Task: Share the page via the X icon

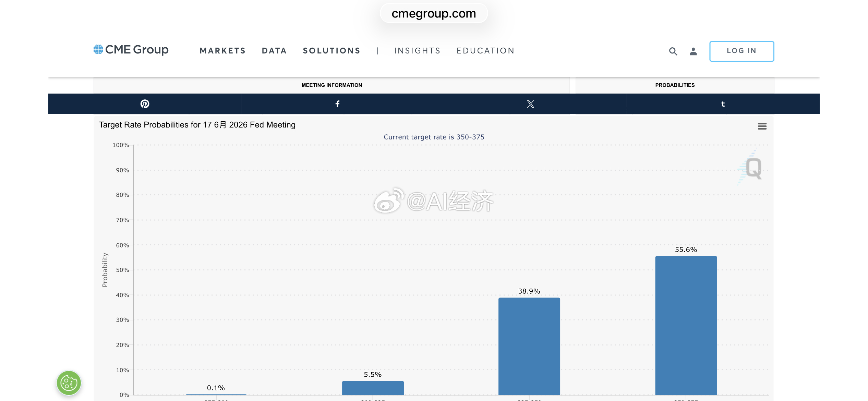Action: pos(530,104)
